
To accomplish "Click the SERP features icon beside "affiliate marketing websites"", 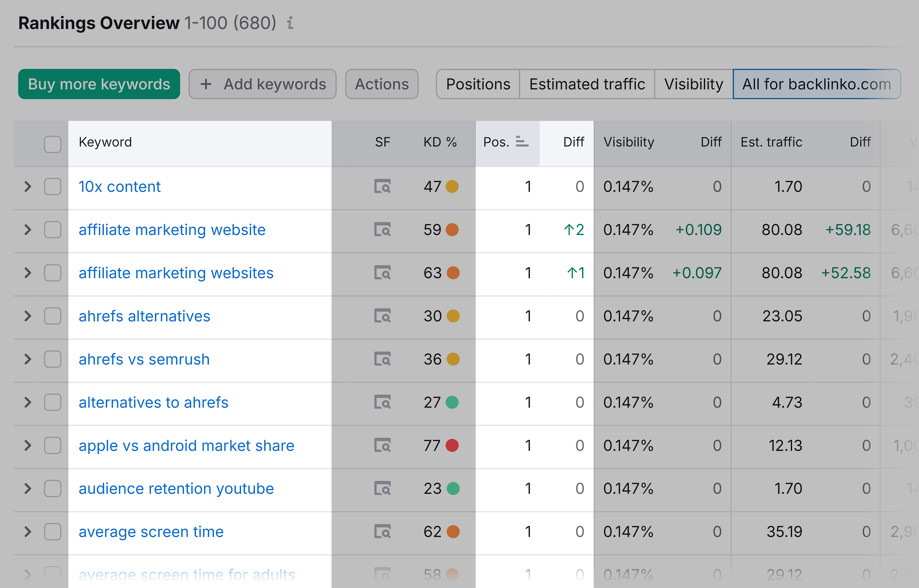I will pos(383,273).
